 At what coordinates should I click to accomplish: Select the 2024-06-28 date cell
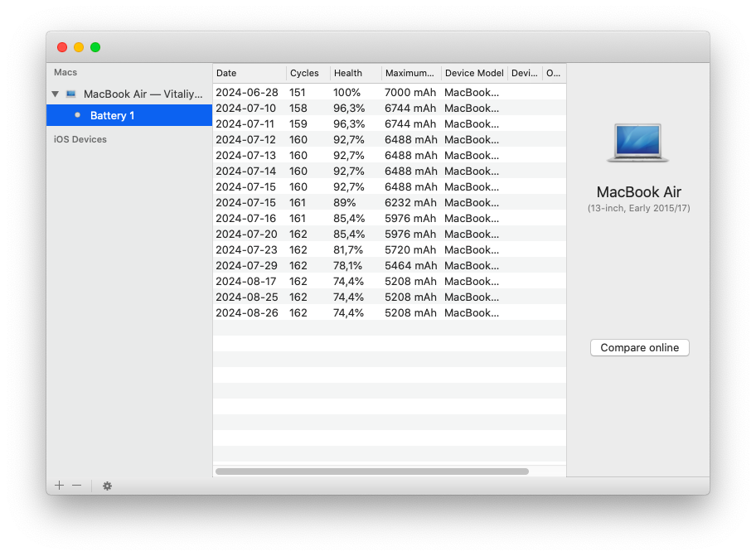pos(247,92)
